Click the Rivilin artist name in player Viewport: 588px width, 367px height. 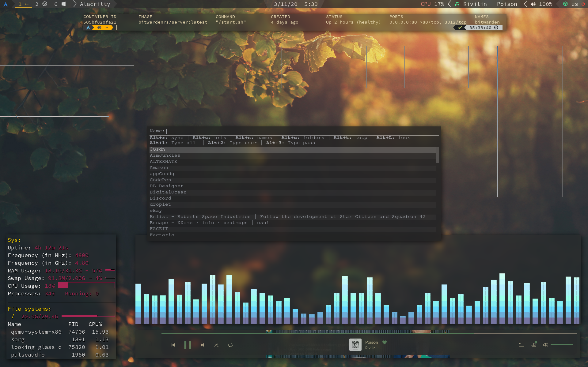370,348
